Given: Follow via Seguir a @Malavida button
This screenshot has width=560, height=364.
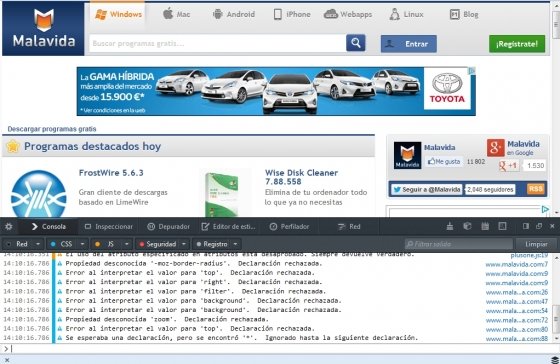Looking at the screenshot, I should (x=426, y=189).
